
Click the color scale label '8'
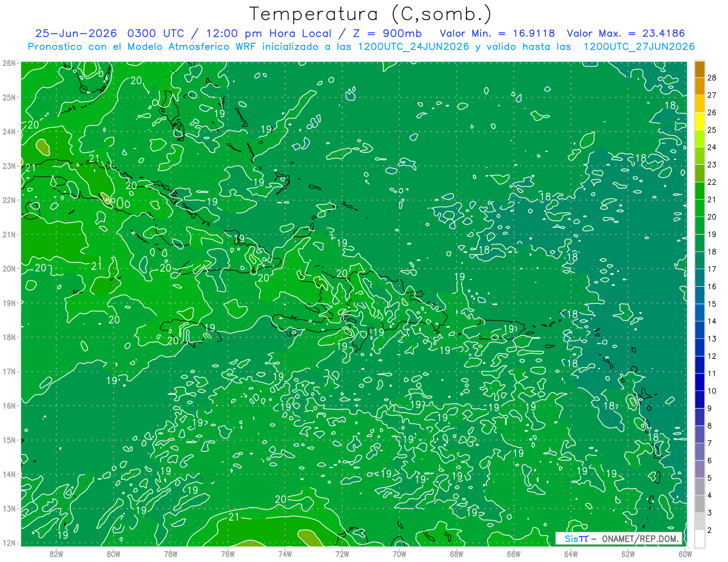point(710,426)
